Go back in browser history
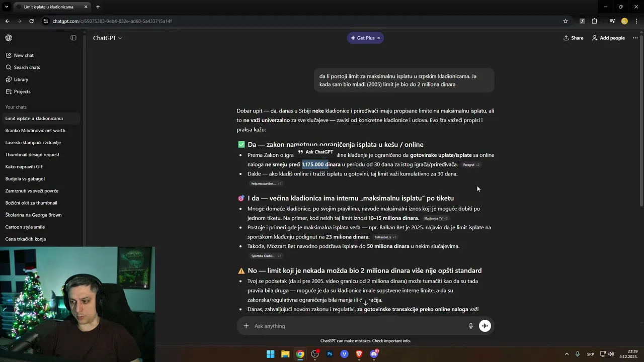Viewport: 644px width, 362px height. [7, 21]
